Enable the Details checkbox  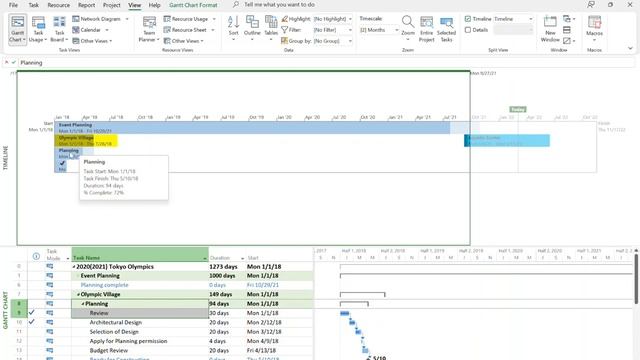468,30
